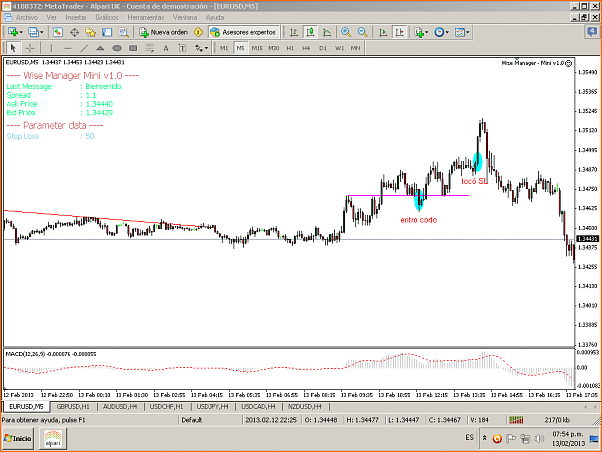Image resolution: width=602 pixels, height=452 pixels.
Task: Click the New Chart icon
Action: pos(13,32)
